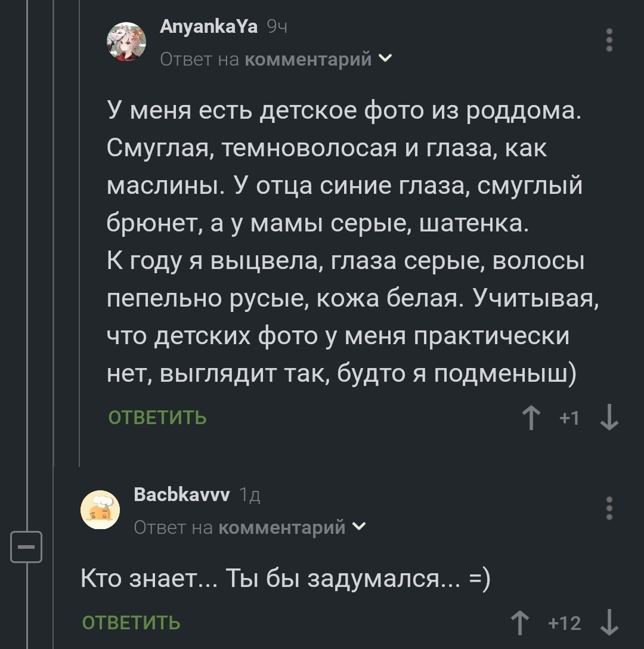Open three-dot menu on Bacbkavvv's comment

pos(609,509)
